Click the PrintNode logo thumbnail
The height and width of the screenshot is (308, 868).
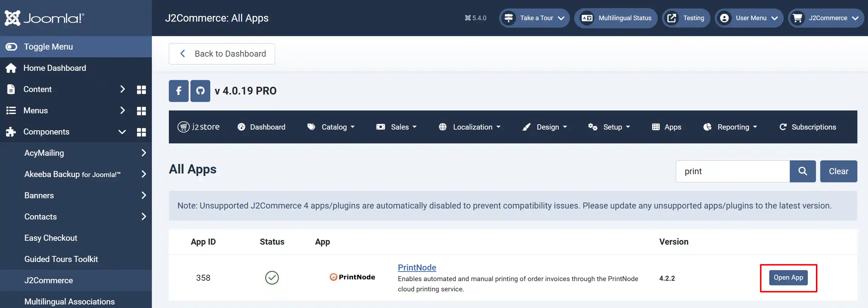pos(352,277)
